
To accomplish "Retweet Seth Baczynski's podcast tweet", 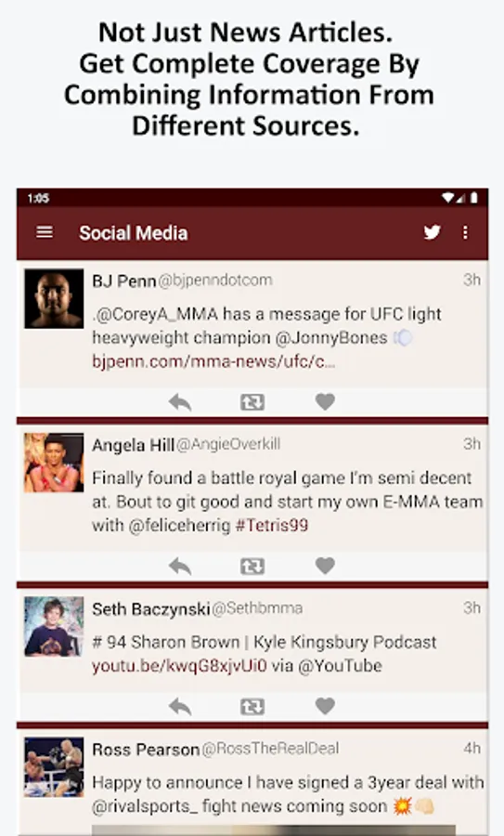I will pos(252,707).
